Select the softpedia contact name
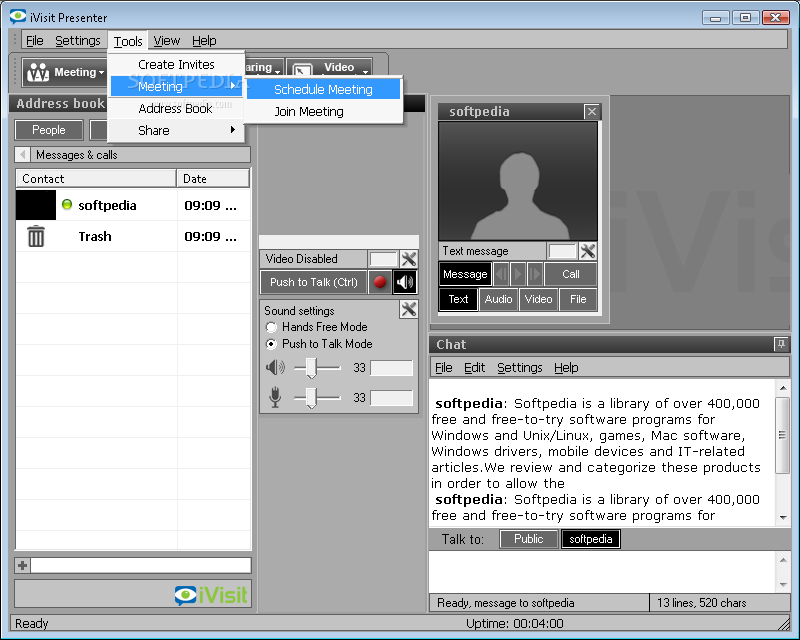 tap(107, 205)
